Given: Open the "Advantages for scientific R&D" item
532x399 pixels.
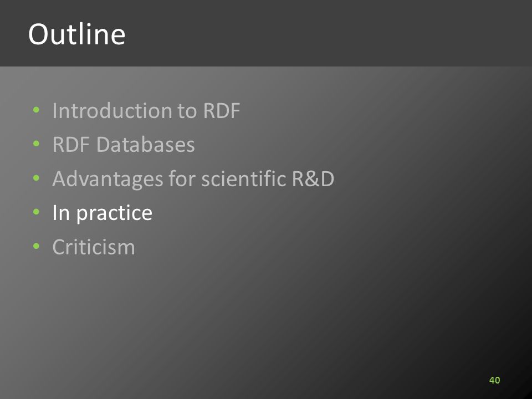Looking at the screenshot, I should (x=193, y=179).
